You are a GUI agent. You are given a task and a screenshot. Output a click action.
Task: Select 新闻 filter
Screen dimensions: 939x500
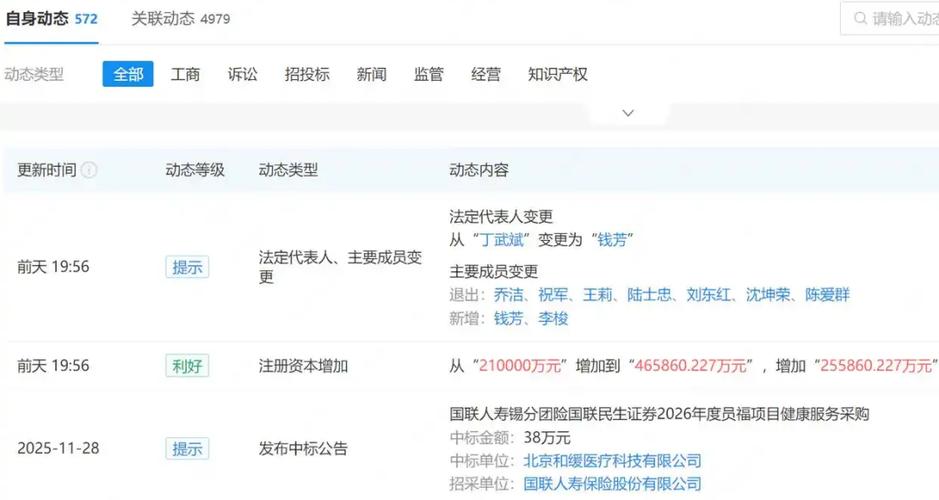coord(371,74)
